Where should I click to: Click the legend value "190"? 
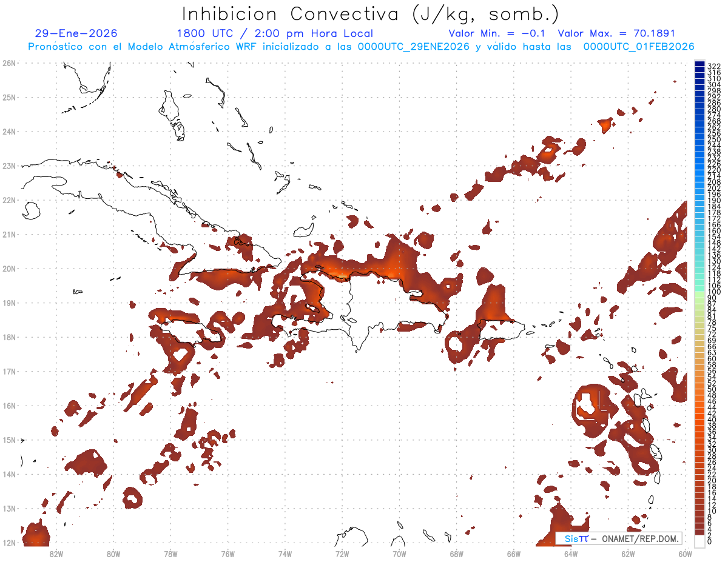[x=714, y=201]
